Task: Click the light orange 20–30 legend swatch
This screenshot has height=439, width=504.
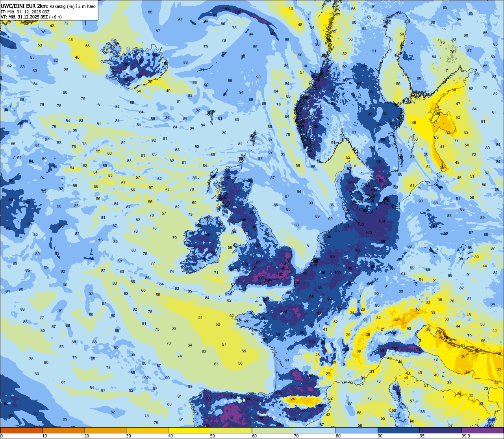Action: 105,430
